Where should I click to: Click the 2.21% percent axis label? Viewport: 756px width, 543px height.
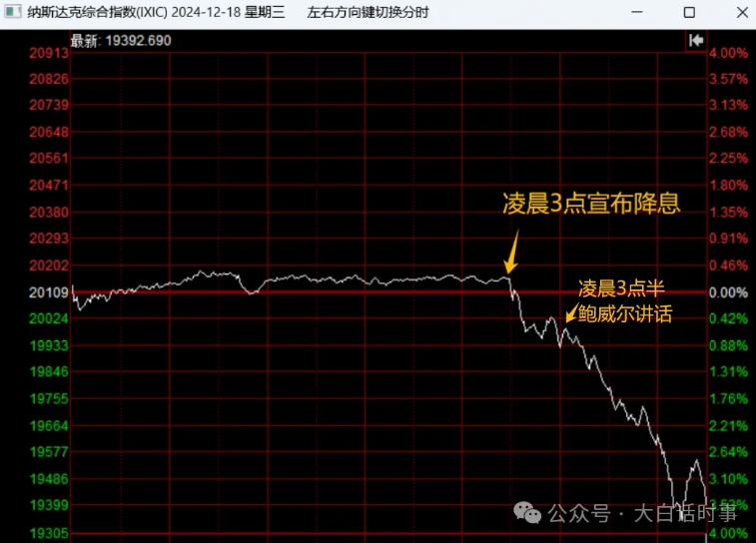click(728, 426)
